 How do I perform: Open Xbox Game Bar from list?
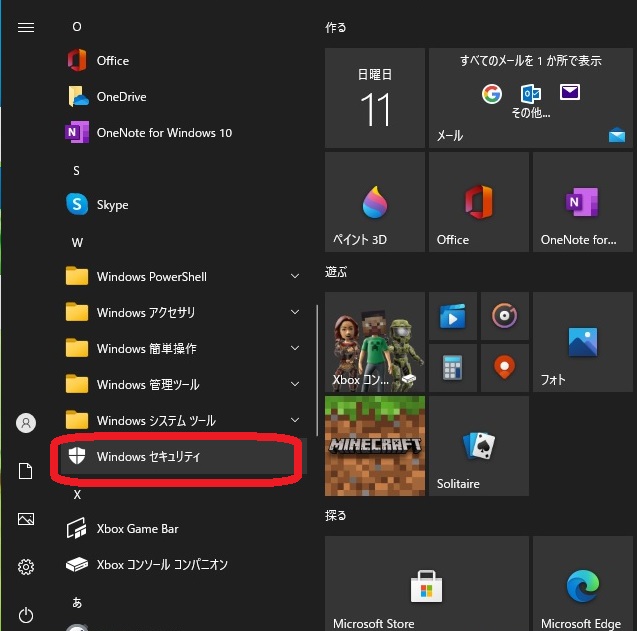pyautogui.click(x=182, y=529)
